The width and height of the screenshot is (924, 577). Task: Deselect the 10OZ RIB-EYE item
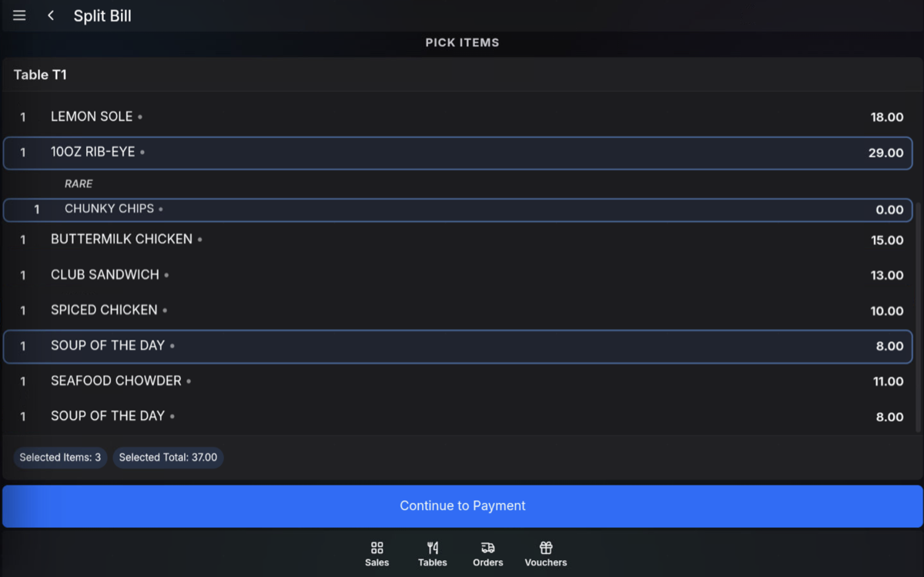coord(458,153)
